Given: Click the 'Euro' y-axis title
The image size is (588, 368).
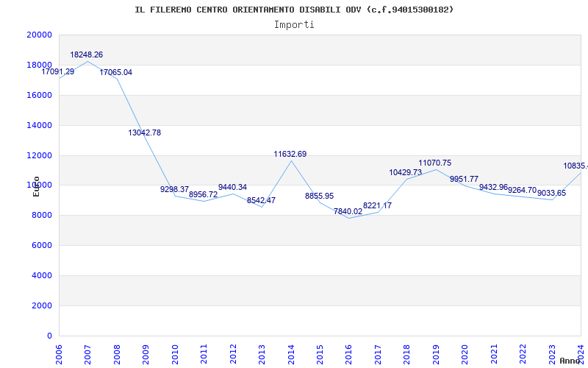Looking at the screenshot, I should tap(36, 186).
